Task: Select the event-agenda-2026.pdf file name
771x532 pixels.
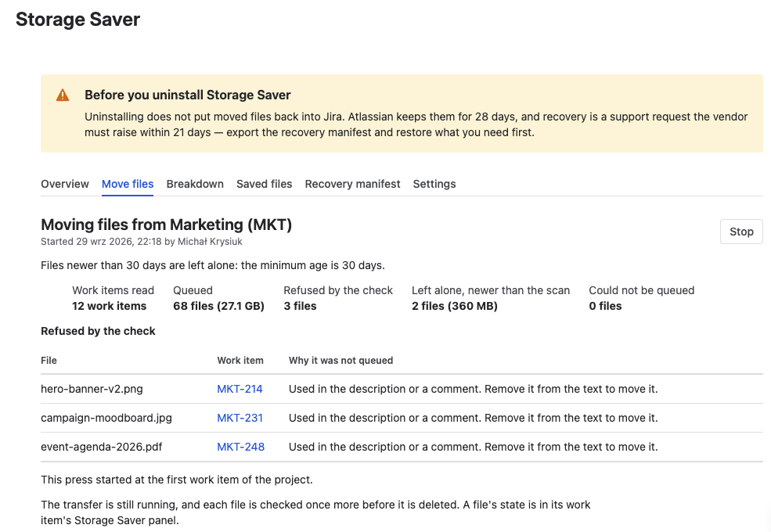Action: pos(101,447)
